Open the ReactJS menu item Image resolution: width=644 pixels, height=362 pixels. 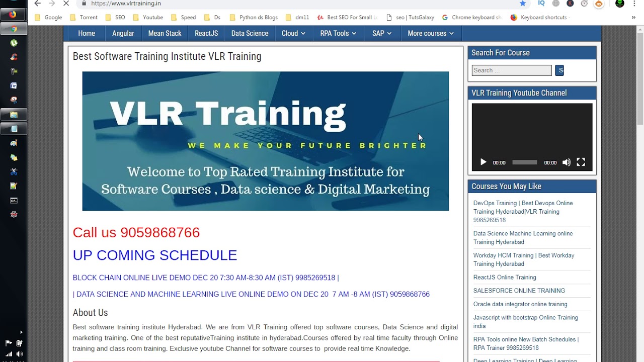point(206,33)
